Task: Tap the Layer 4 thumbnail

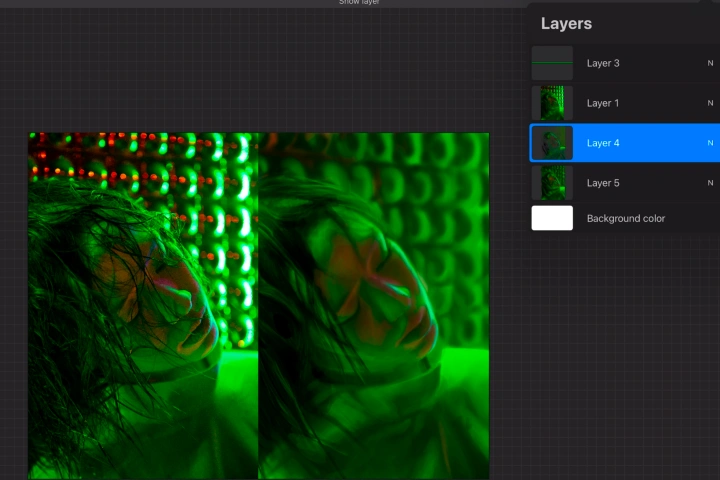Action: (x=552, y=143)
